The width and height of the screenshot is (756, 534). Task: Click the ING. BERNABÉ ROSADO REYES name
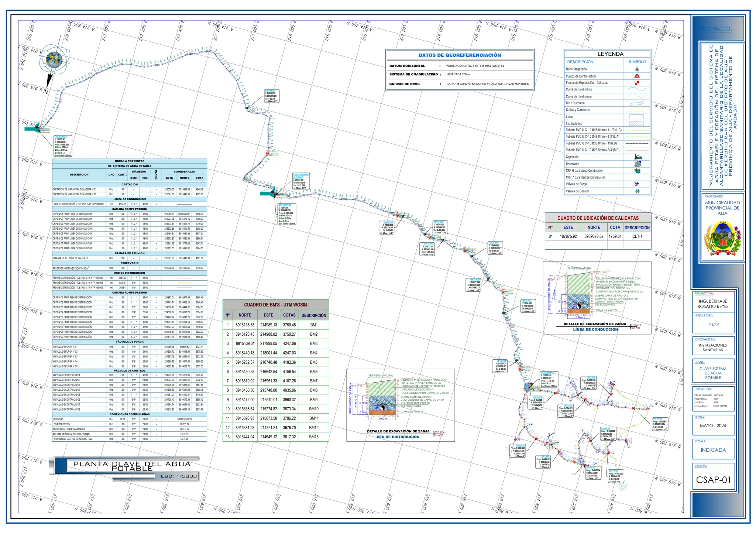713,304
